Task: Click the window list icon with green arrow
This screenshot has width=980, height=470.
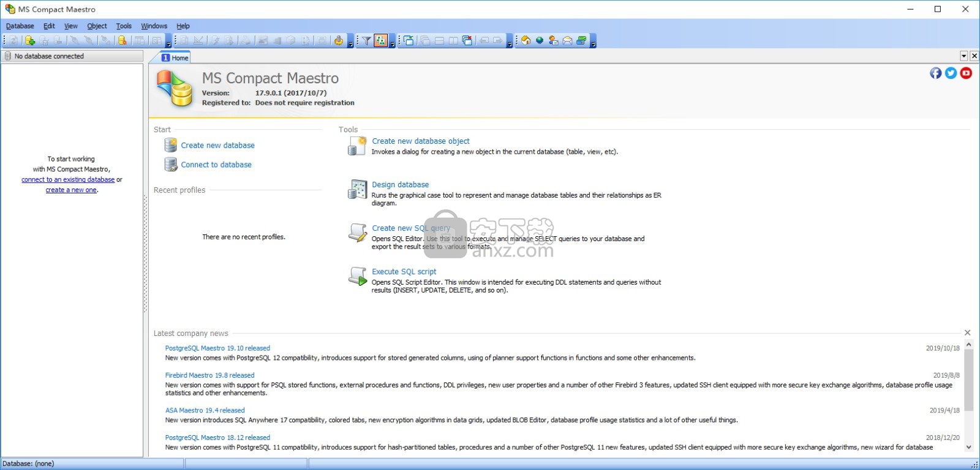Action: click(409, 40)
